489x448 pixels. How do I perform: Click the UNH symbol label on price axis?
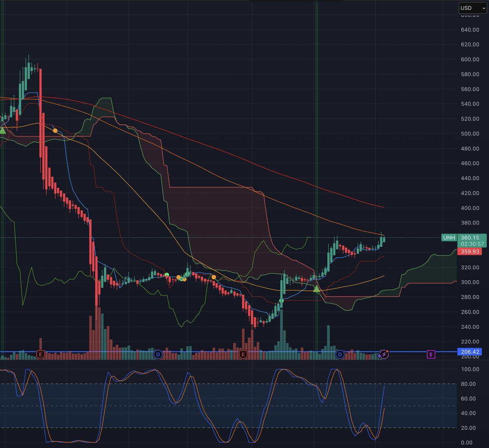point(449,238)
